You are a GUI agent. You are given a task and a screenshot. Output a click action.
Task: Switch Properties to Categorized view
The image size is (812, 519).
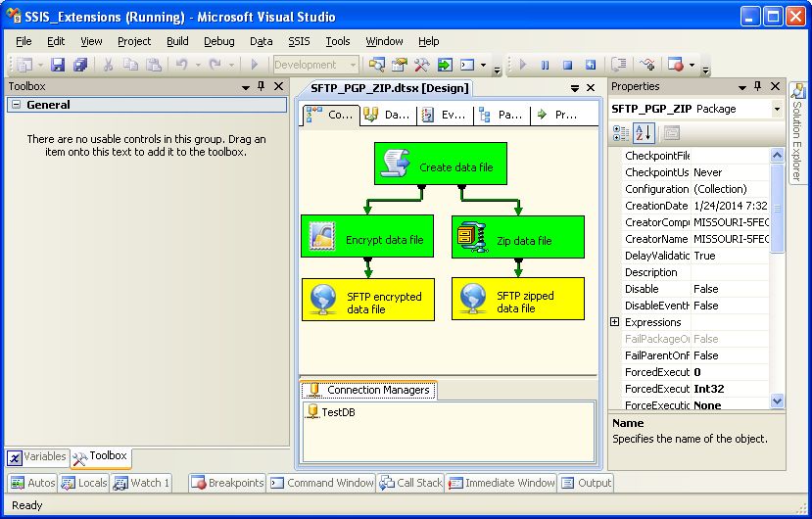620,133
